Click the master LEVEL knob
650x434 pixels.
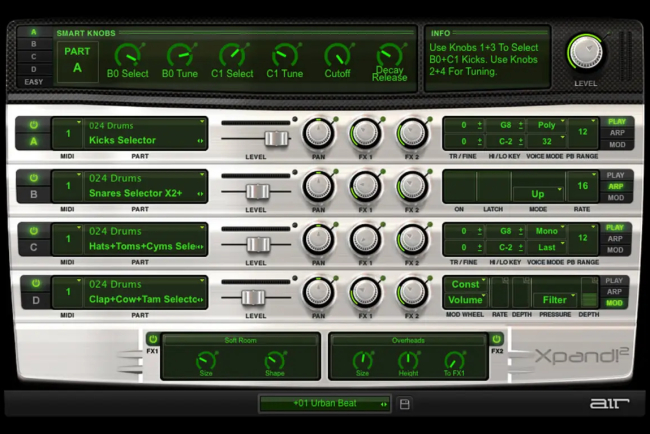coord(586,53)
